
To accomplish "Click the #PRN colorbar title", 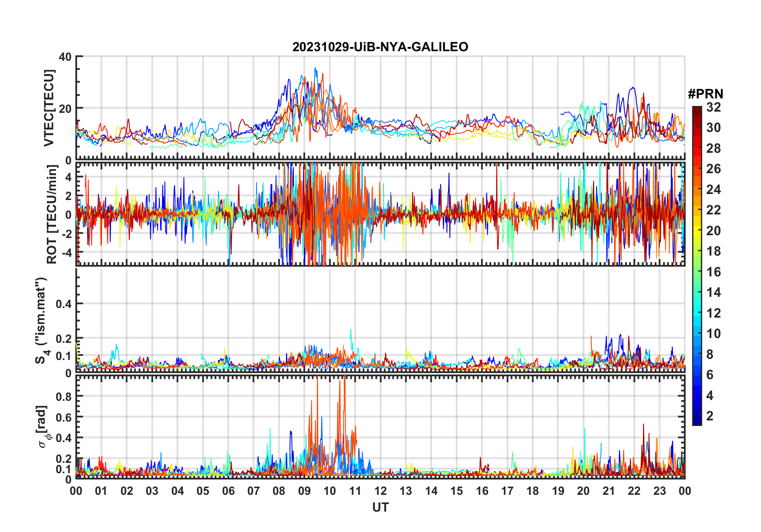I will (x=705, y=94).
